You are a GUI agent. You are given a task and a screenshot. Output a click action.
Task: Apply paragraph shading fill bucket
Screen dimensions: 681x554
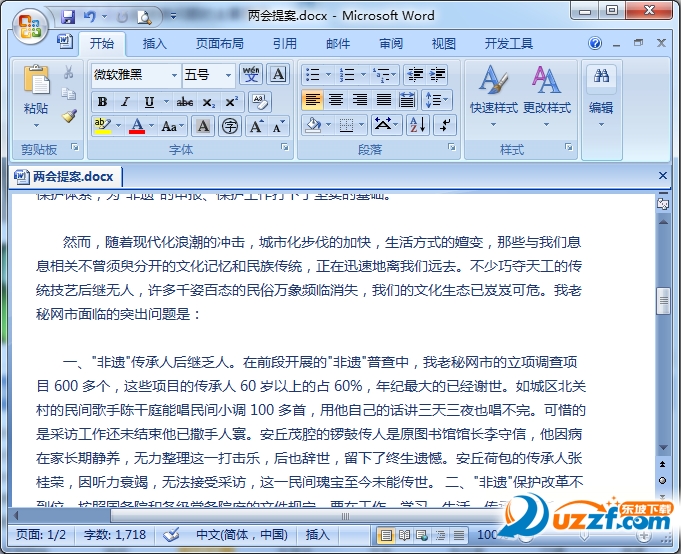coord(312,125)
